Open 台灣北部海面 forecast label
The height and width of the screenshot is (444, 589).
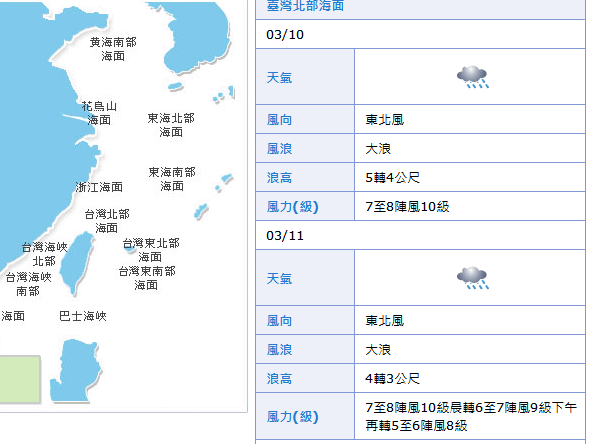107,221
